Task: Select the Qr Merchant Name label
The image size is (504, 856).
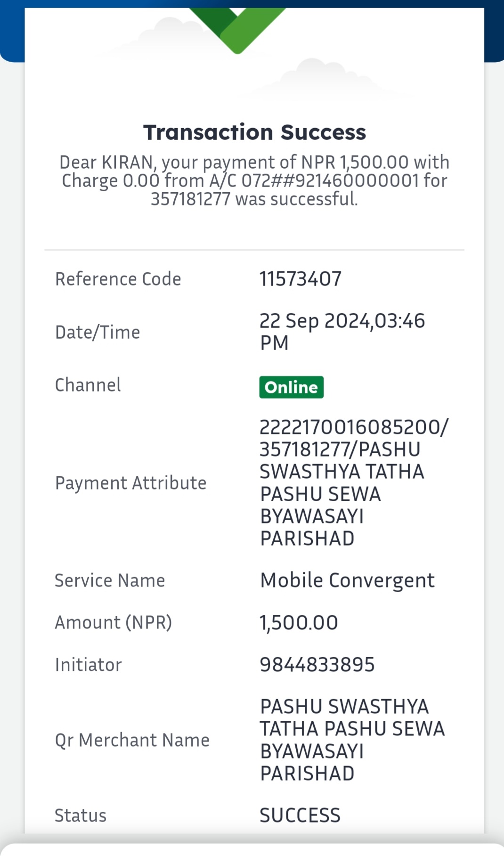Action: pyautogui.click(x=132, y=741)
